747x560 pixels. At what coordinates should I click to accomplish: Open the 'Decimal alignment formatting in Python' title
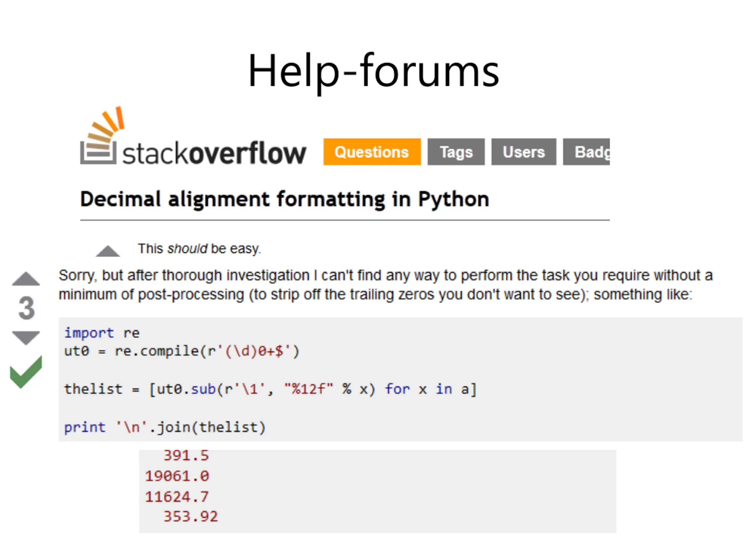coord(284,199)
